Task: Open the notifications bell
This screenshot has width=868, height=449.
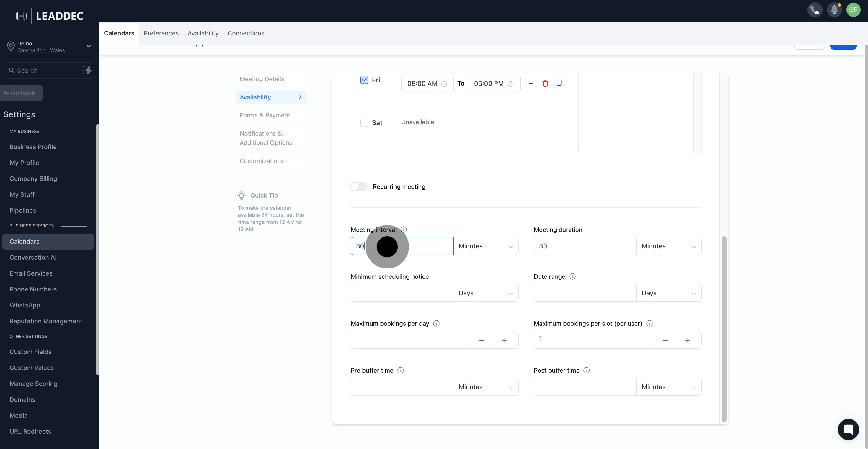Action: [834, 10]
